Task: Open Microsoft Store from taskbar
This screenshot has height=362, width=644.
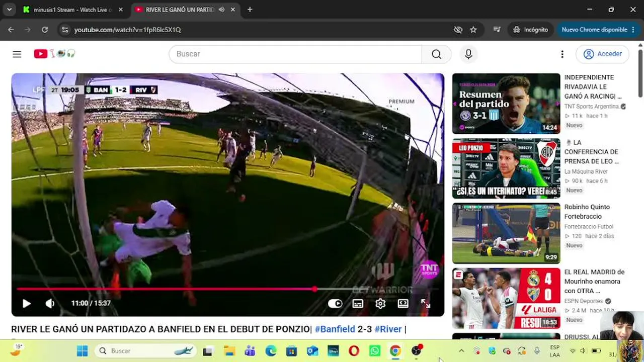Action: (291, 351)
